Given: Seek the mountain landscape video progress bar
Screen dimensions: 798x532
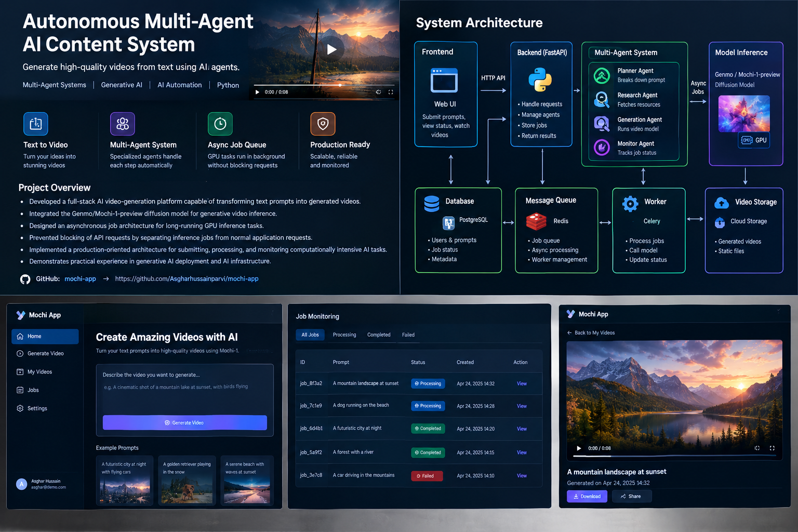Looking at the screenshot, I should coord(674,456).
